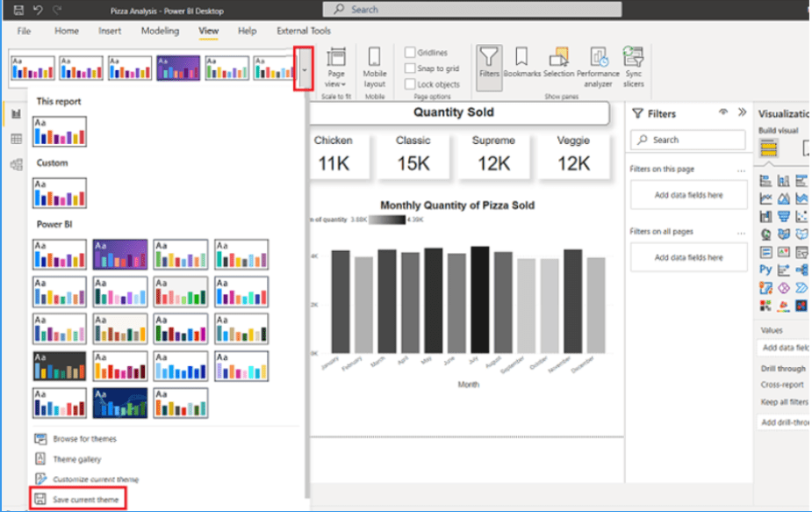Viewport: 812px width, 512px height.
Task: Enable Snap to grid checkbox
Action: click(x=410, y=69)
